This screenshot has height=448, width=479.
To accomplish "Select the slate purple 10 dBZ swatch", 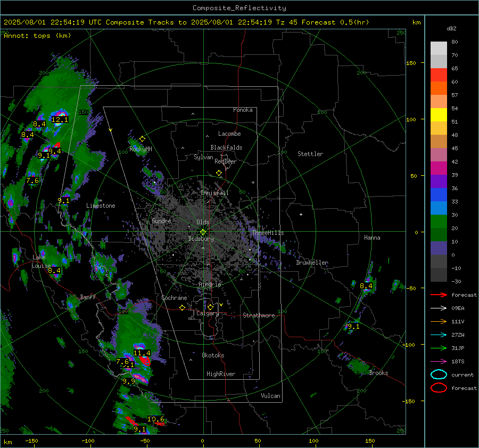I will [x=439, y=248].
